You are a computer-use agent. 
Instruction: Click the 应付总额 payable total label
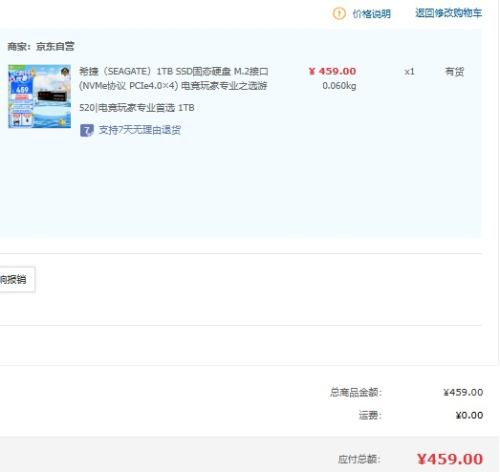click(x=359, y=459)
